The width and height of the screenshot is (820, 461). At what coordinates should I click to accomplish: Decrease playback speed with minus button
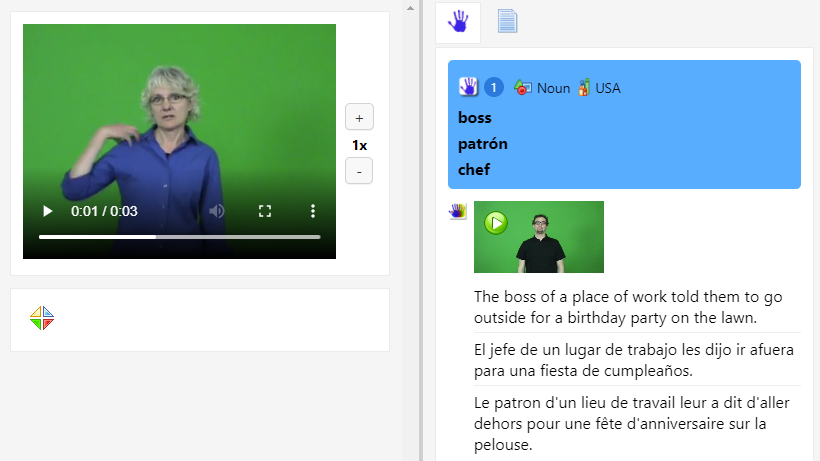[x=359, y=171]
